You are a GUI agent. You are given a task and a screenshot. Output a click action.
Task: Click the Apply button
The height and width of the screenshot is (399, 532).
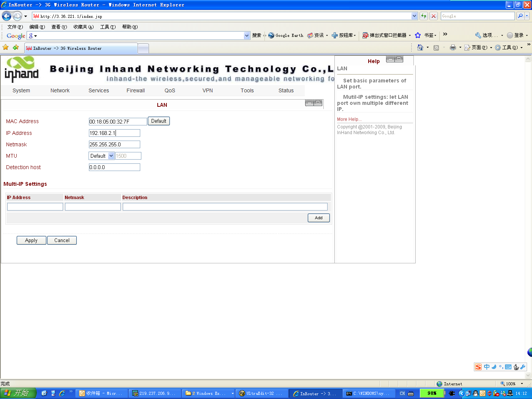click(x=31, y=240)
